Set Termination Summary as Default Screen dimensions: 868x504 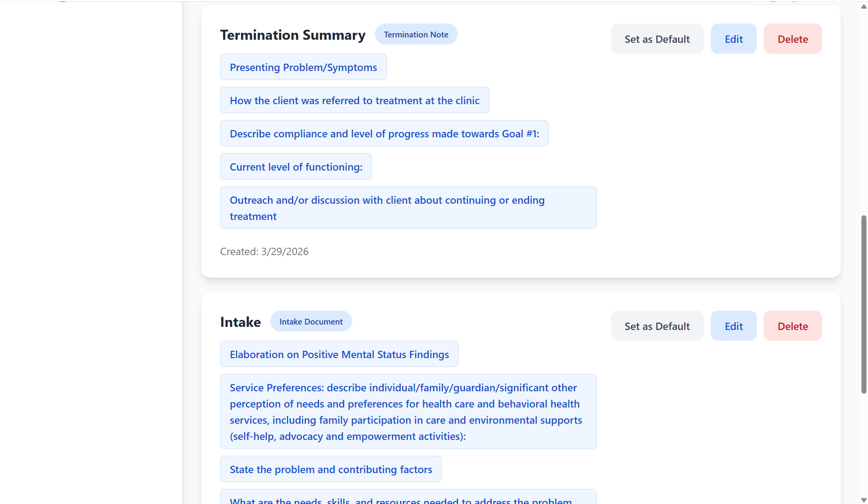pos(657,39)
